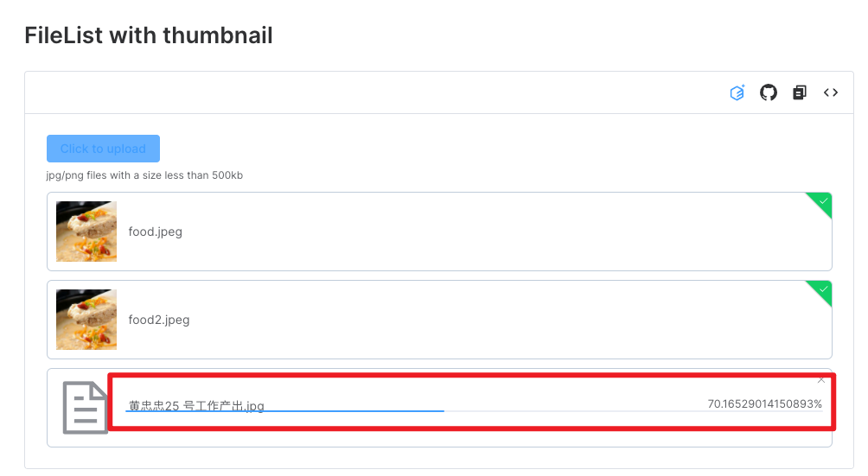Open the food.jpeg thumbnail image
This screenshot has height=476, width=868.
(x=86, y=232)
